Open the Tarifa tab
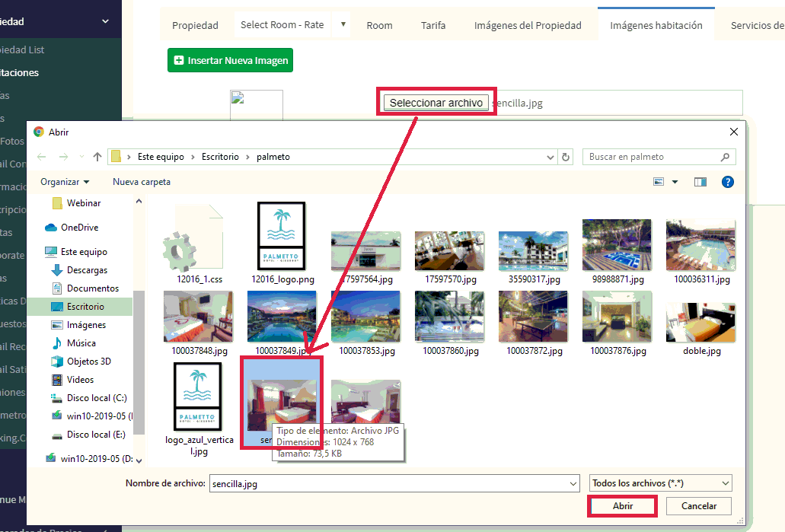 click(433, 25)
